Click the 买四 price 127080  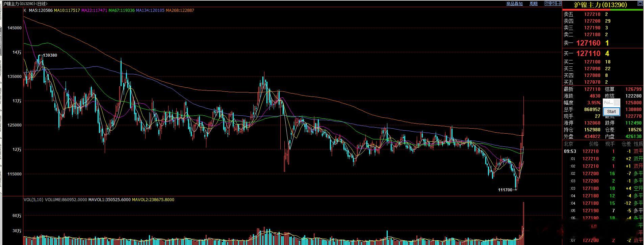point(592,76)
